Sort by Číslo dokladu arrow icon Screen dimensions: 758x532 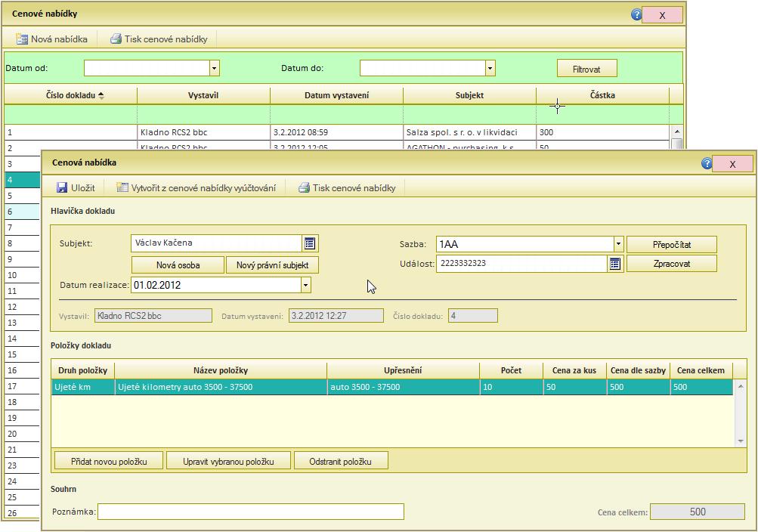click(x=101, y=96)
